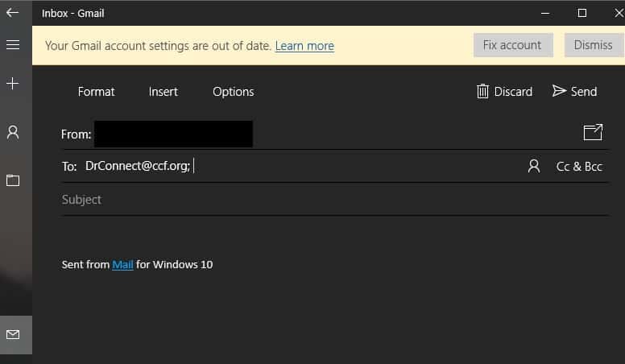
Task: Open the Insert tab
Action: click(x=163, y=92)
